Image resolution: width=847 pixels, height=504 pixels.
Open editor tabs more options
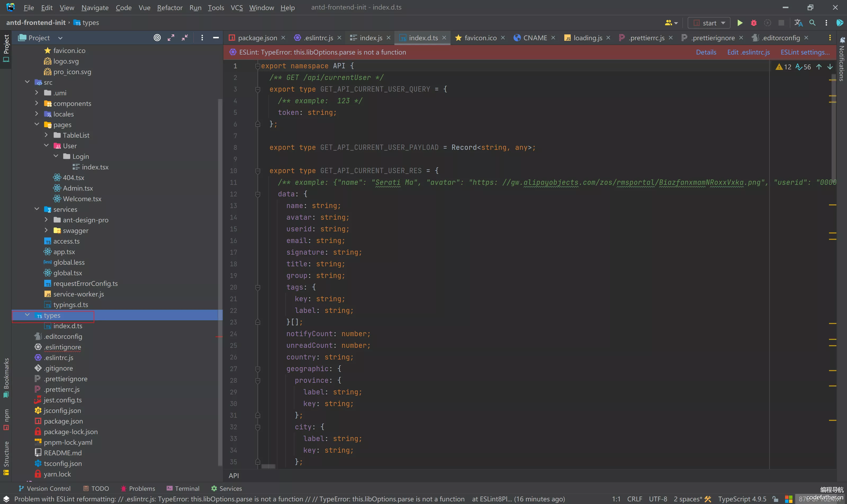[830, 38]
